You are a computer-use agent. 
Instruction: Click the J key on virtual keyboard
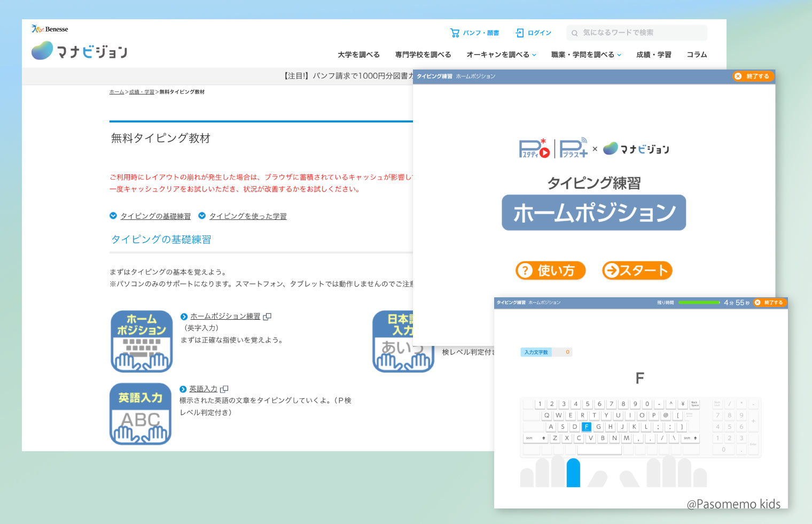[x=622, y=427]
